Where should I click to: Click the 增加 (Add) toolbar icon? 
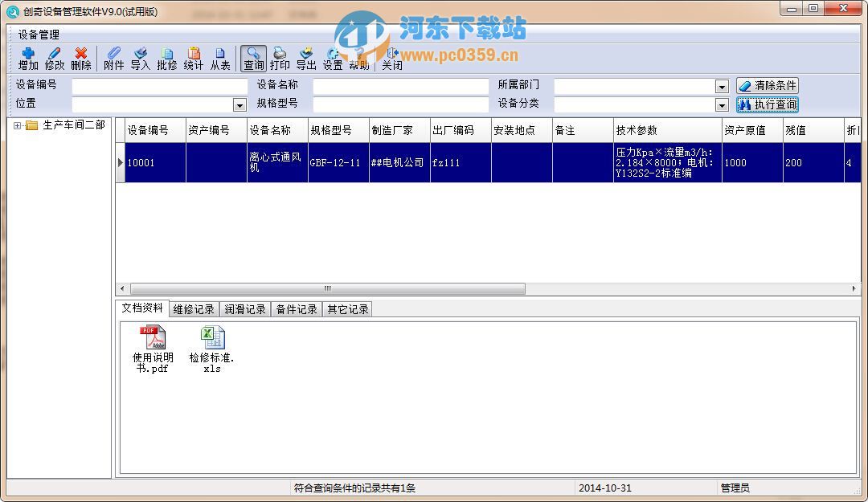[x=28, y=59]
